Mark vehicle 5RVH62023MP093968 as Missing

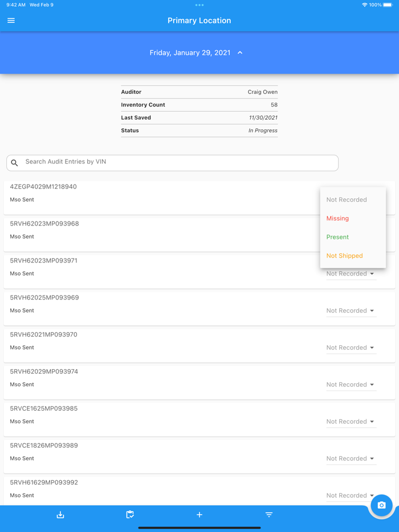[x=337, y=218]
